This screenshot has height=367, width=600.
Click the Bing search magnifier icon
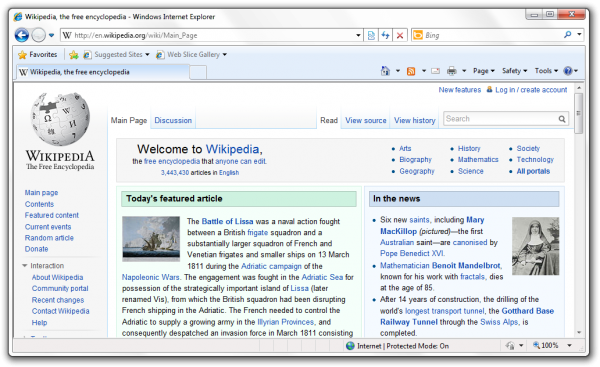[568, 35]
